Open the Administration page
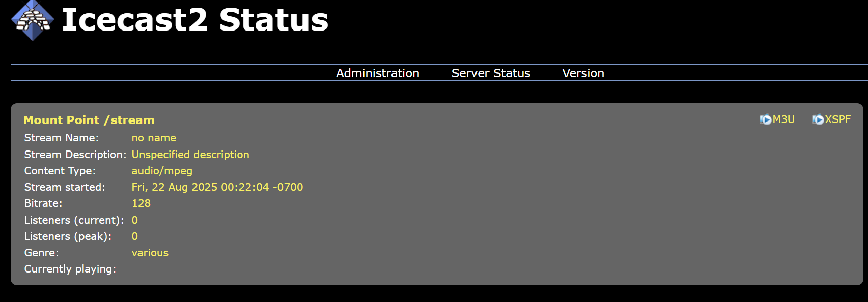This screenshot has height=302, width=868. pos(377,73)
